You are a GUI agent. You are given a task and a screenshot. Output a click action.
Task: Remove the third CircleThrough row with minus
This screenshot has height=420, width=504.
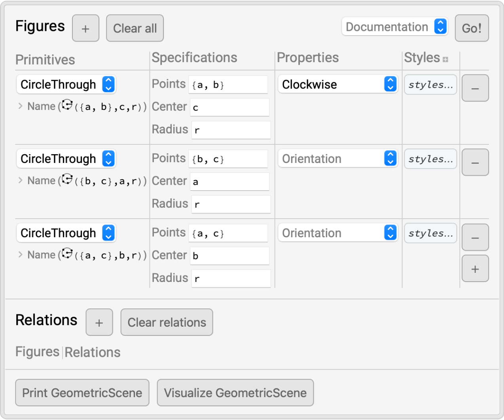point(475,237)
